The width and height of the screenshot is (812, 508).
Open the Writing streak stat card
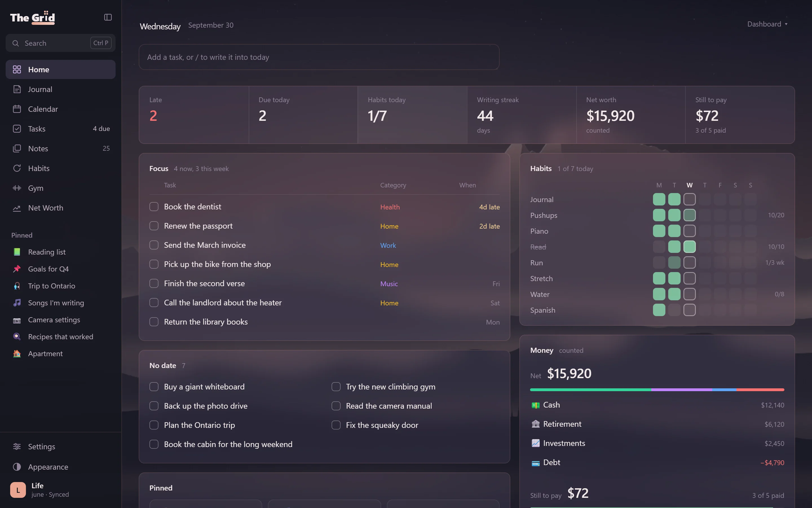pyautogui.click(x=521, y=115)
